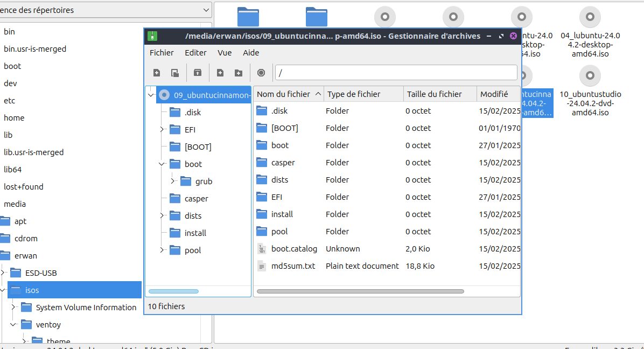Open the Fichier menu

pyautogui.click(x=162, y=53)
